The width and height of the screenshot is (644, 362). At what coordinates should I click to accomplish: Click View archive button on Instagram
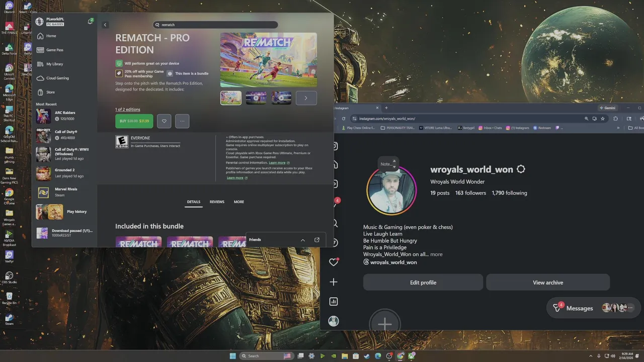coord(548,283)
